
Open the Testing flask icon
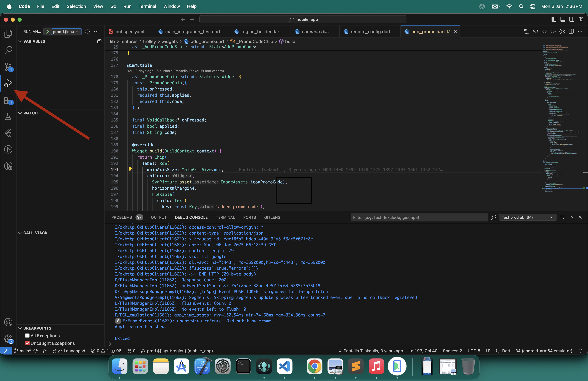point(8,116)
